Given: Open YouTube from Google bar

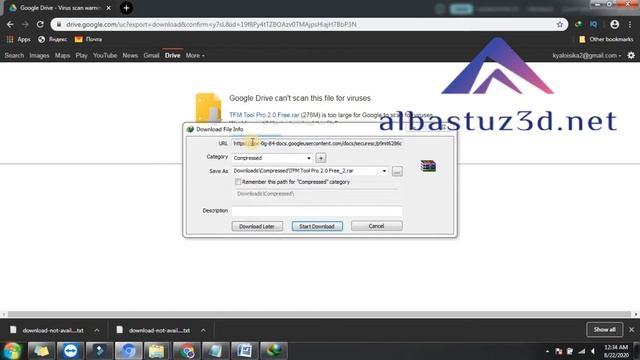Looking at the screenshot, I should tap(105, 55).
